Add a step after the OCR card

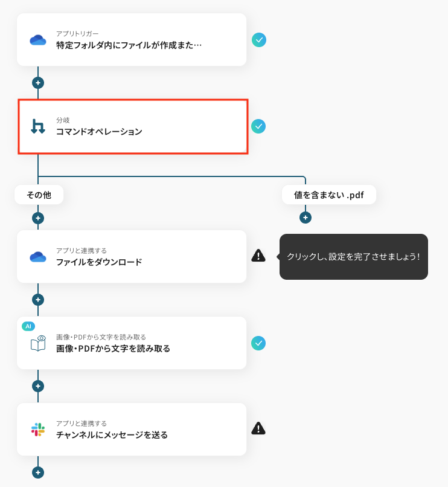[38, 386]
